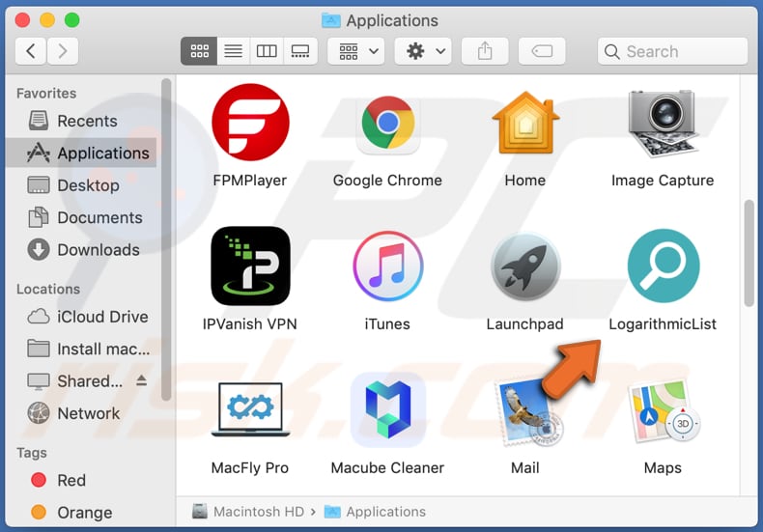The width and height of the screenshot is (763, 532).
Task: Click the iTunes name label
Action: click(x=387, y=324)
